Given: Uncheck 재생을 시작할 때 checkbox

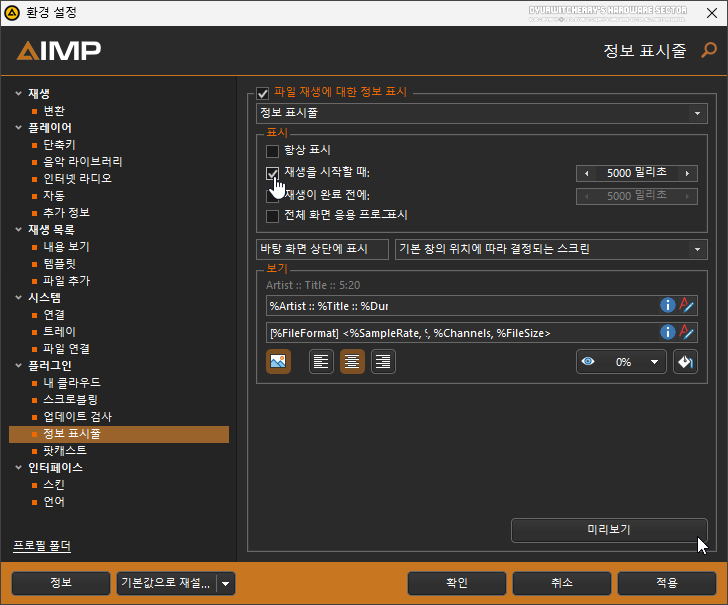Looking at the screenshot, I should tap(272, 173).
